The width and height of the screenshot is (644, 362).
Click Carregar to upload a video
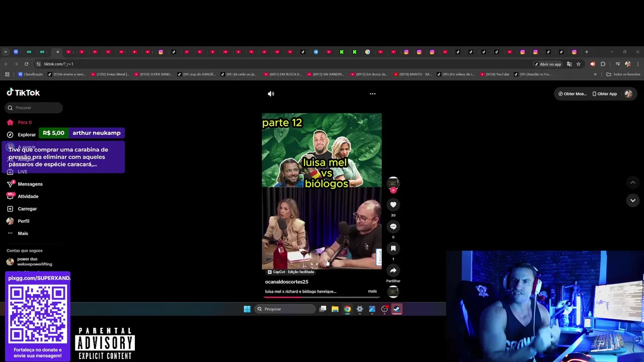[x=22, y=209]
